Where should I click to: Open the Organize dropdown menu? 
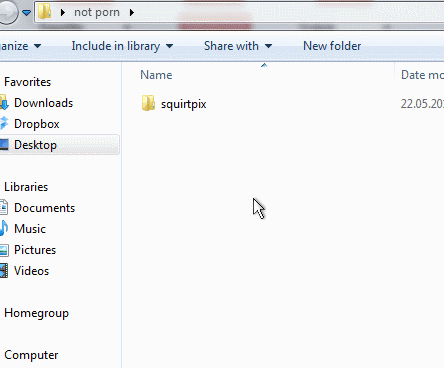20,46
